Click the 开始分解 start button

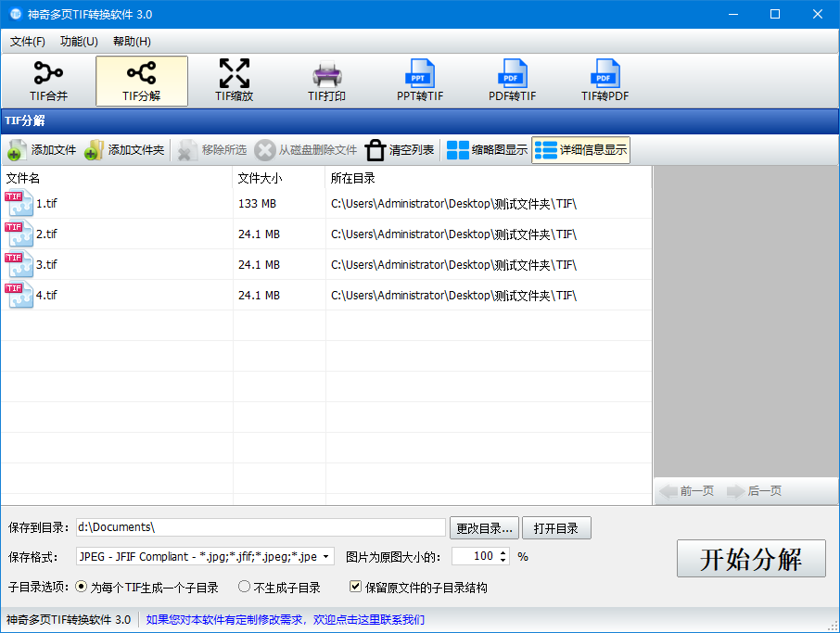click(x=751, y=559)
